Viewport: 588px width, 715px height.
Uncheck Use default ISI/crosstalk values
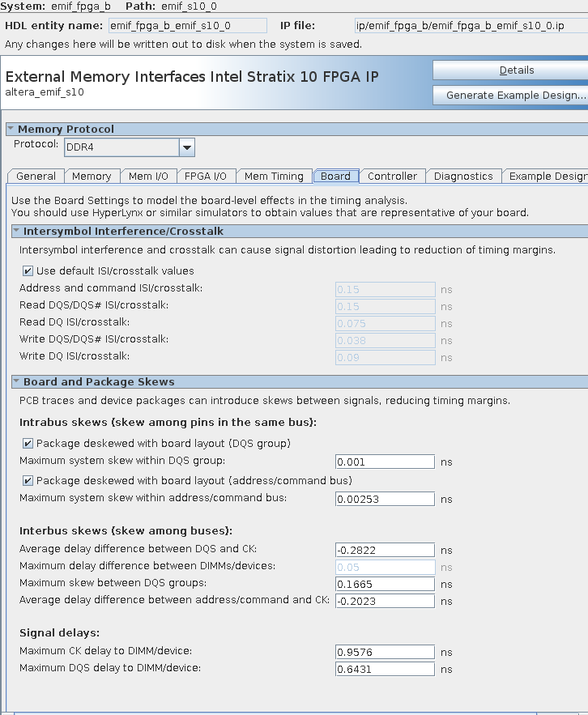[28, 271]
